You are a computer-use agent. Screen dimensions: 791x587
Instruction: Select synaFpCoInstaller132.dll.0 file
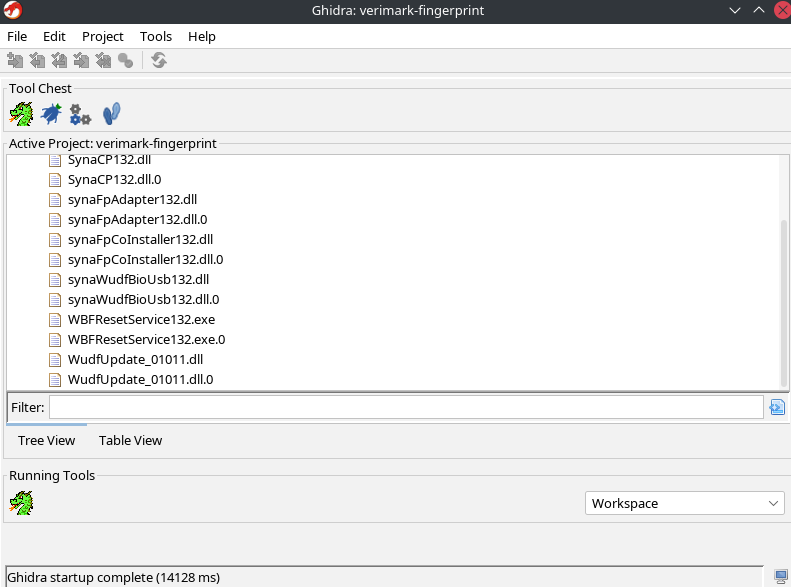click(145, 260)
